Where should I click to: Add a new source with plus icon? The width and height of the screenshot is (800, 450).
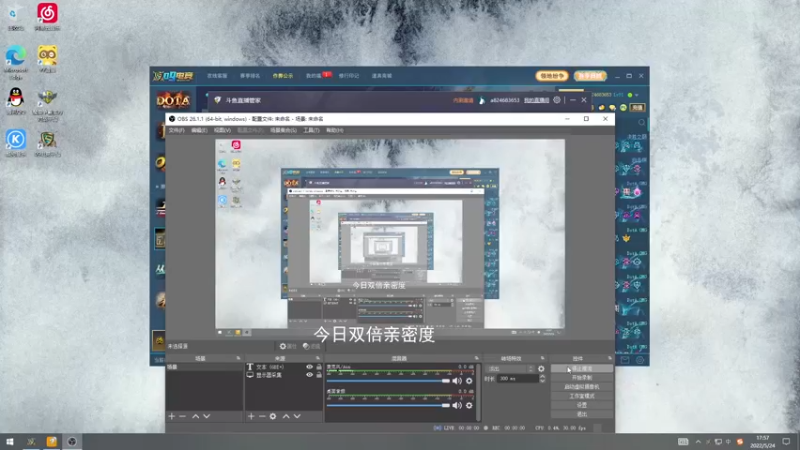coord(251,416)
